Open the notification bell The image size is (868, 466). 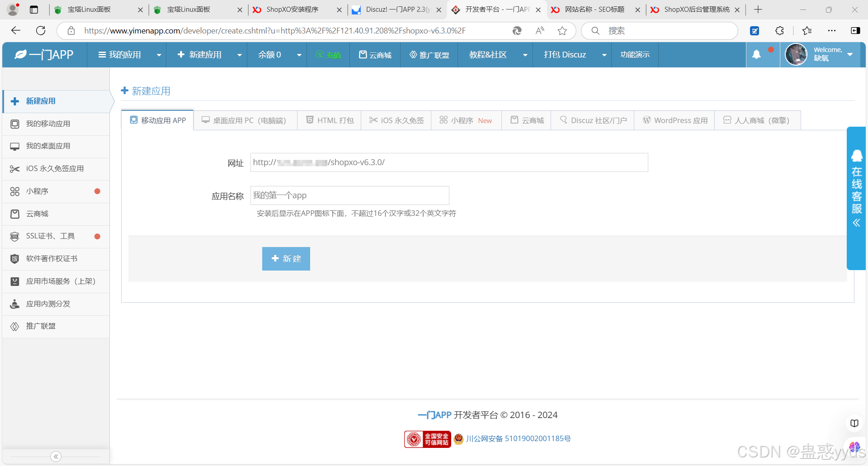point(756,55)
